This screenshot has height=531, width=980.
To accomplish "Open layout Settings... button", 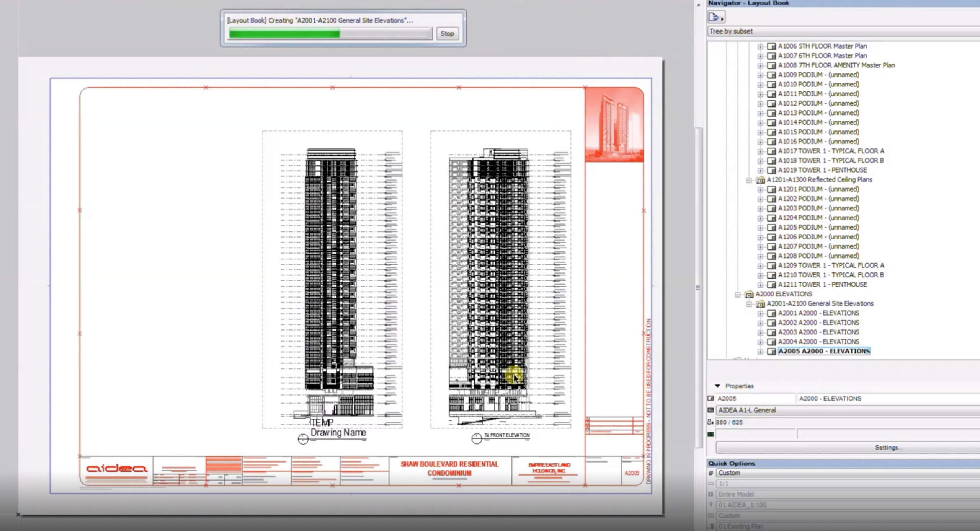I will point(888,447).
